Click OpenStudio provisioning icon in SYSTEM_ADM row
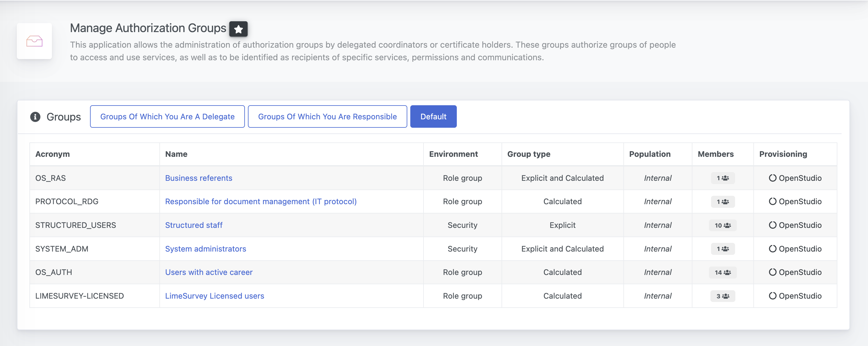 click(772, 249)
